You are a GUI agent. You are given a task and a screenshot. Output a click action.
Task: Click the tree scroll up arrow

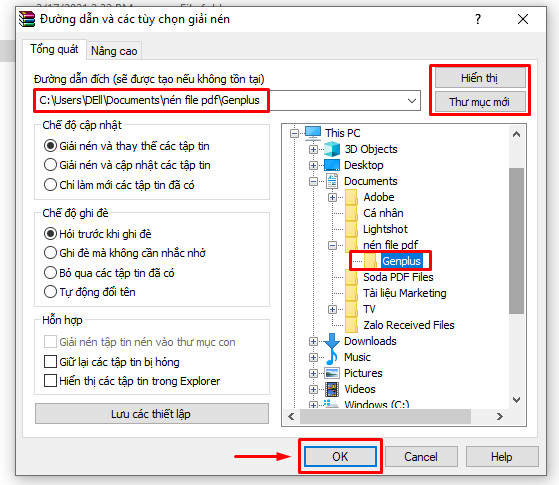click(x=516, y=134)
